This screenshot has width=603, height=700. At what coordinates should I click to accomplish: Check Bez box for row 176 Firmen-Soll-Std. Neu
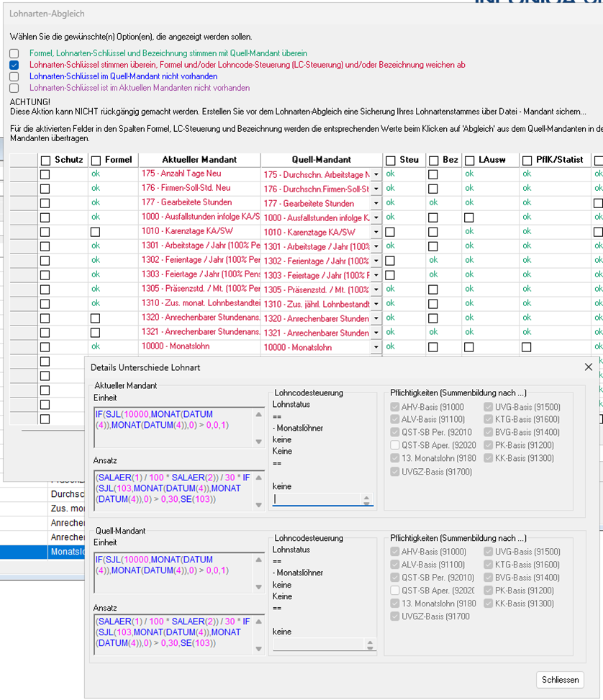click(433, 189)
